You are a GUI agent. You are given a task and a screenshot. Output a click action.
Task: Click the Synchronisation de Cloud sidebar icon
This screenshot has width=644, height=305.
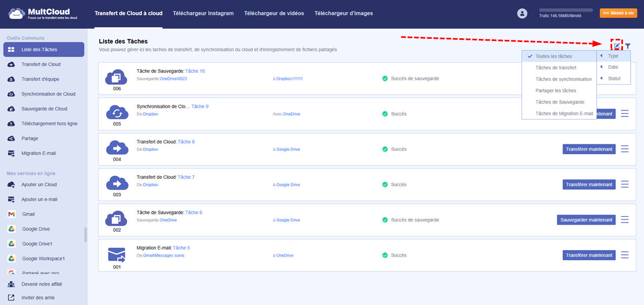11,94
